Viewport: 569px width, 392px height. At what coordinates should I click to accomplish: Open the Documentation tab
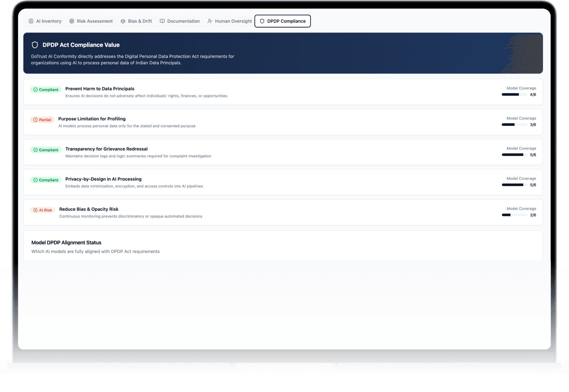coord(180,21)
